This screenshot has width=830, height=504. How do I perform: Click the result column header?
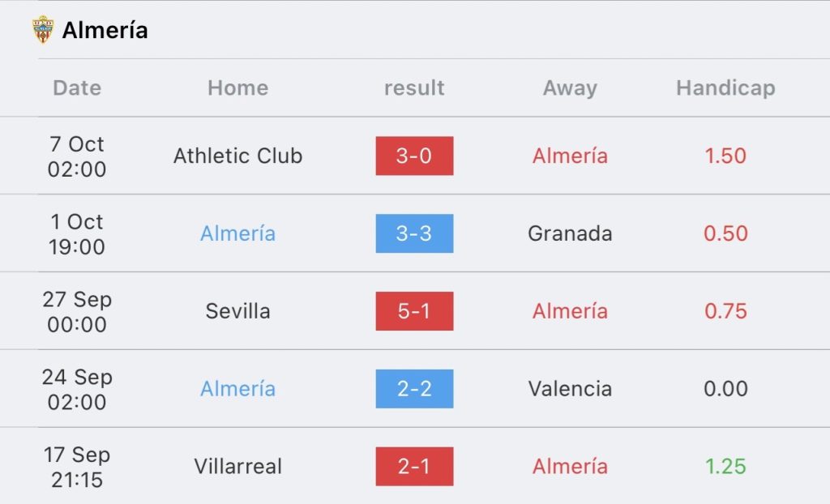[x=414, y=88]
